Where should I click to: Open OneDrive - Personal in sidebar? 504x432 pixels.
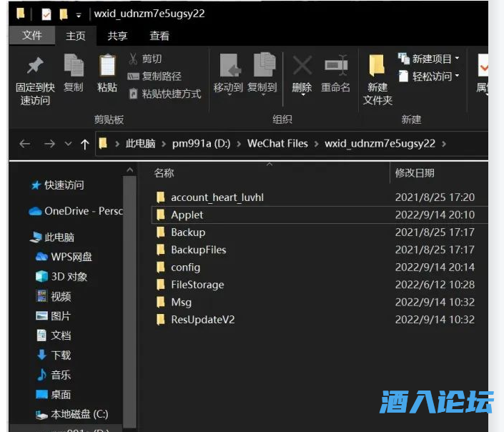tap(76, 211)
